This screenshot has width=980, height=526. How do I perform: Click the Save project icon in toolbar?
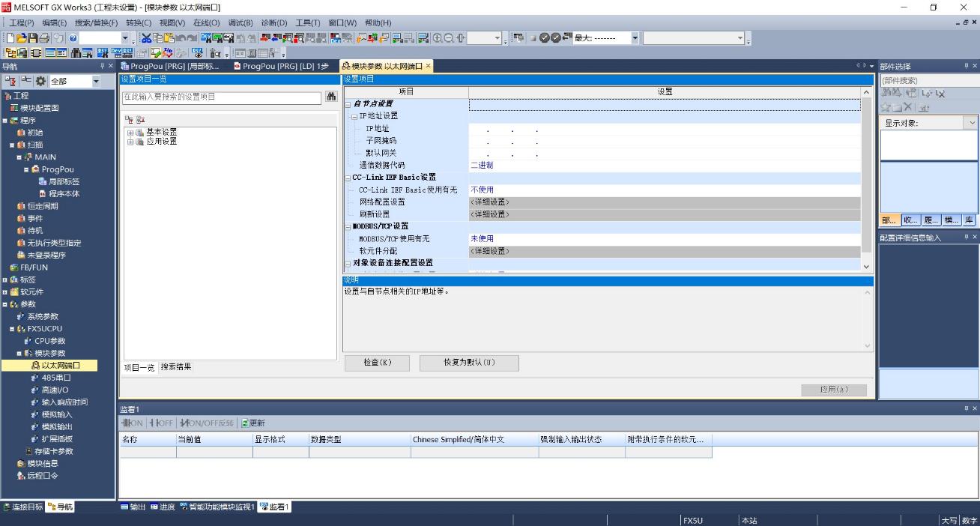(x=33, y=37)
